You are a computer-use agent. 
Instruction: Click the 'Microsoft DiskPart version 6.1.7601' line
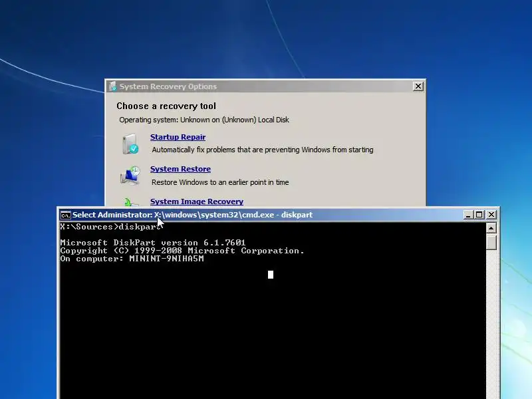[153, 243]
